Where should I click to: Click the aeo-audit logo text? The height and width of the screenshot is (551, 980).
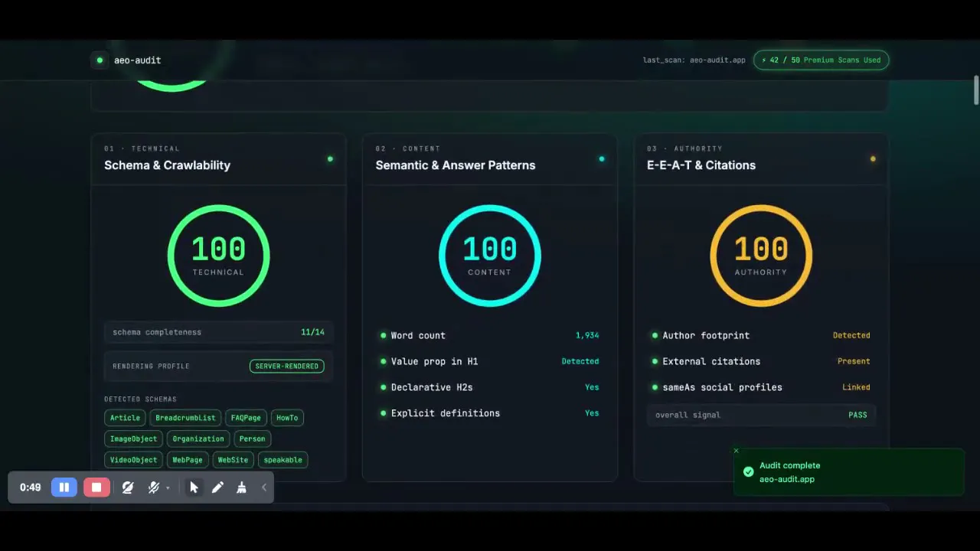tap(137, 60)
